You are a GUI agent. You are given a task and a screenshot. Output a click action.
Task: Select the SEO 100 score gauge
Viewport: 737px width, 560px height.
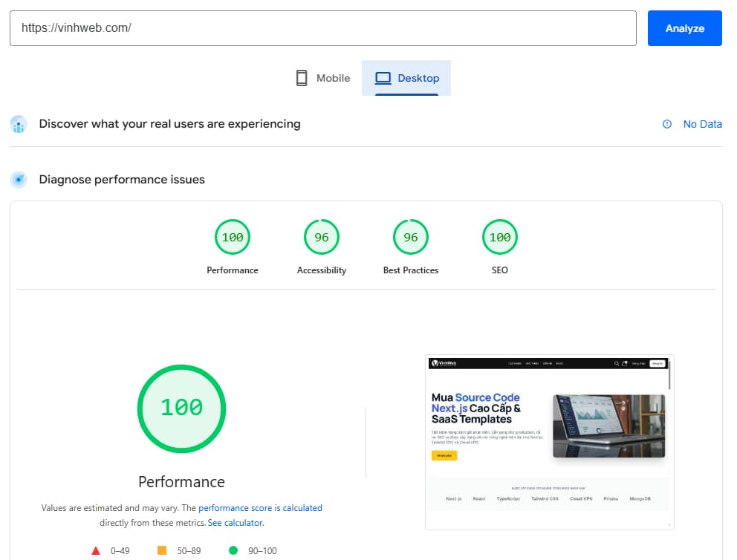pyautogui.click(x=499, y=237)
